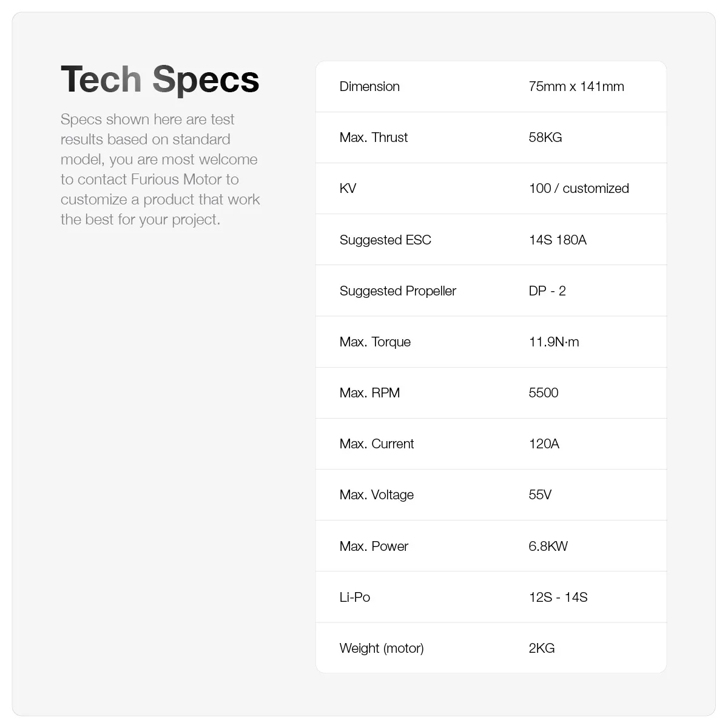Select the 100 / customized value

coord(578,188)
